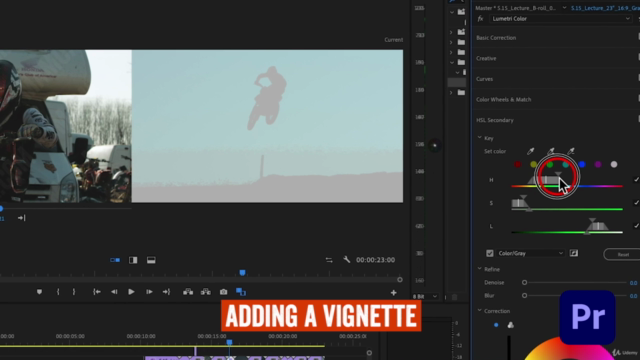Select side-by-side comparison layout
The height and width of the screenshot is (360, 640).
coord(115,260)
